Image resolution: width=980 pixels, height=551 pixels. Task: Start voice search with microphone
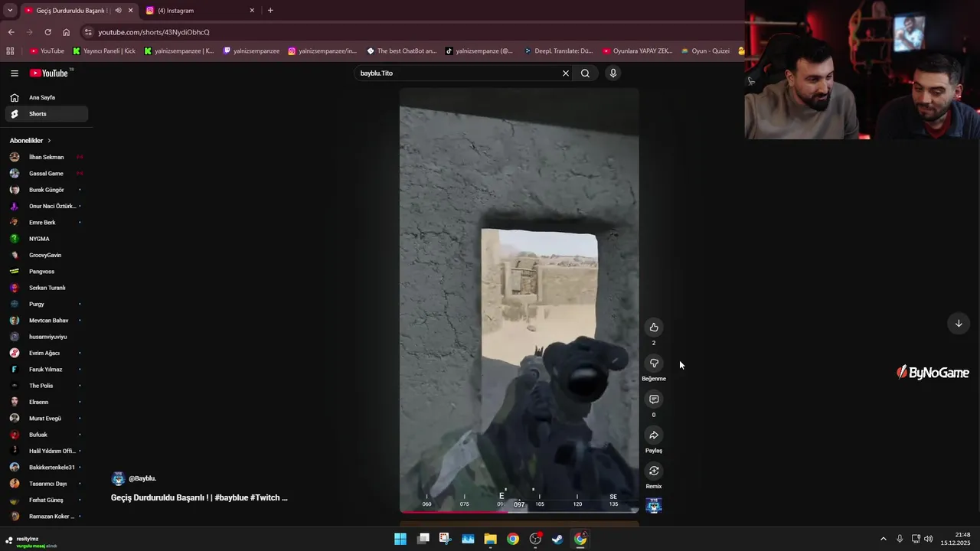point(612,73)
